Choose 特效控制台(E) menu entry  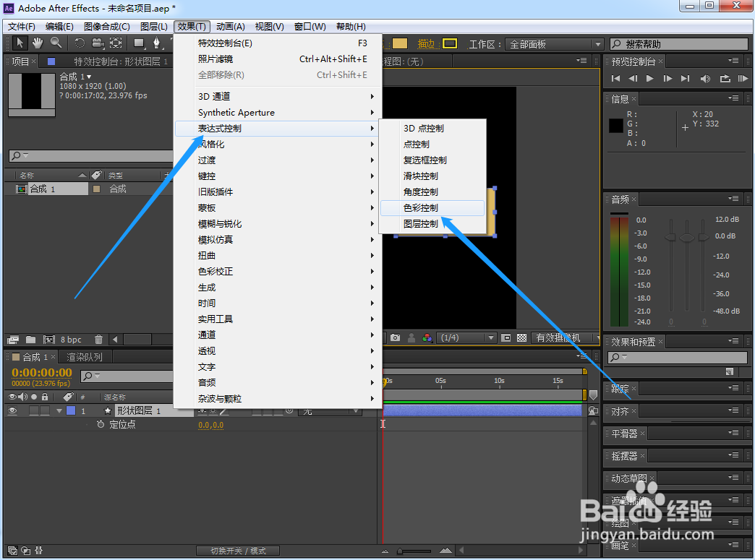(278, 43)
